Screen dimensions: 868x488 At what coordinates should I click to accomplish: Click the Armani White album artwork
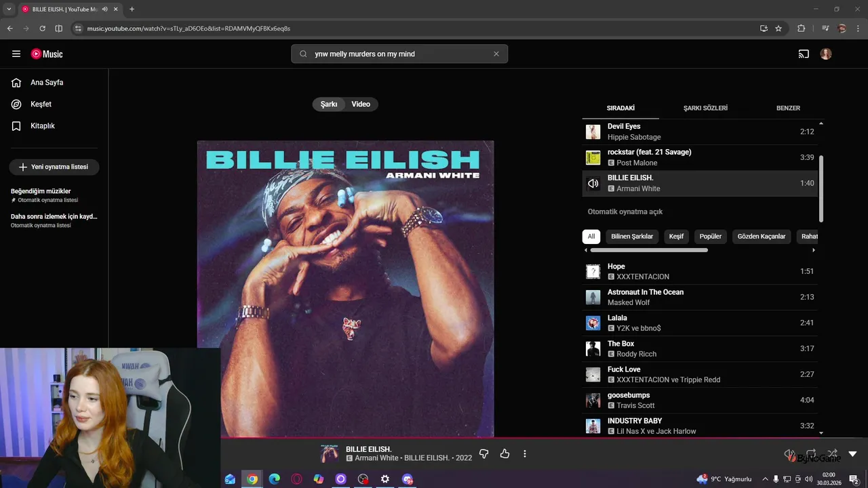pos(346,289)
